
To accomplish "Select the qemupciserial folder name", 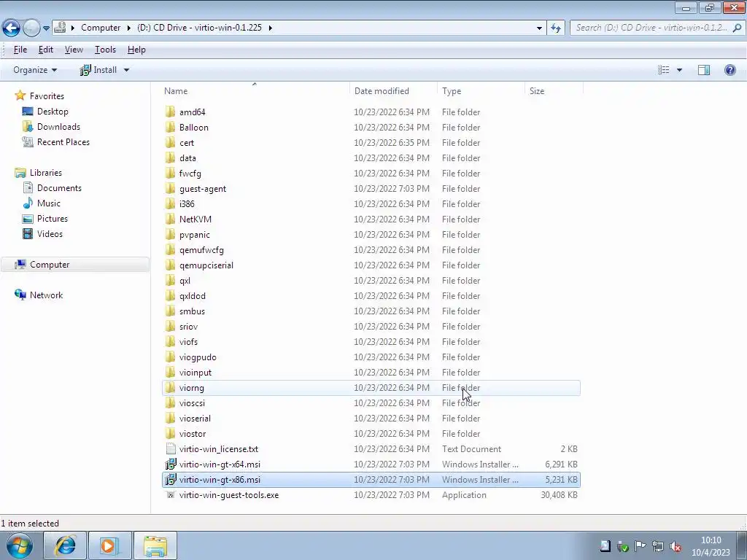I will coord(206,265).
